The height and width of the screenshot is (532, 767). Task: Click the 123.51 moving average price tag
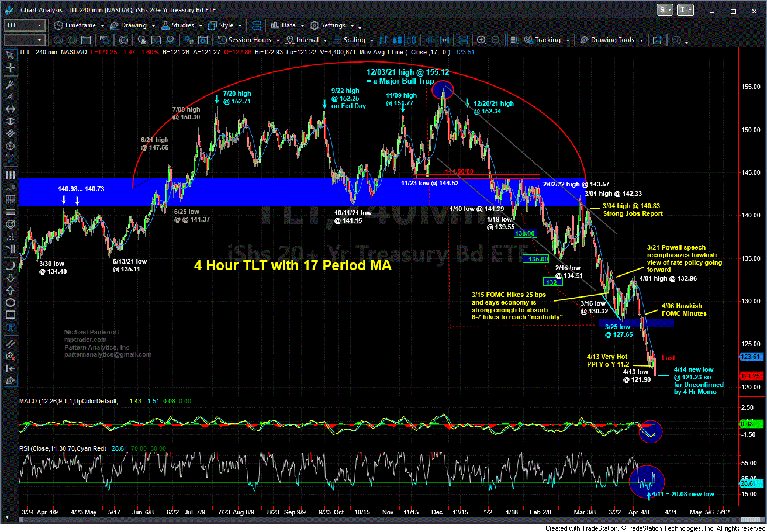[x=752, y=357]
